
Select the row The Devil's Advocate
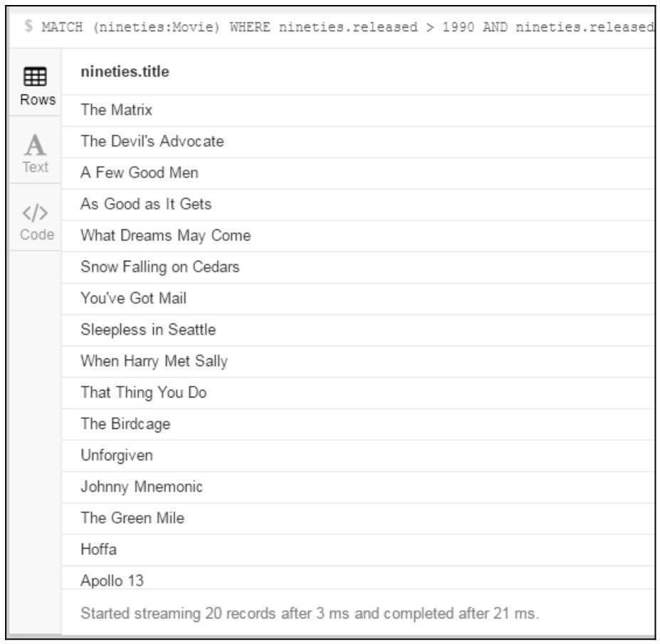358,142
